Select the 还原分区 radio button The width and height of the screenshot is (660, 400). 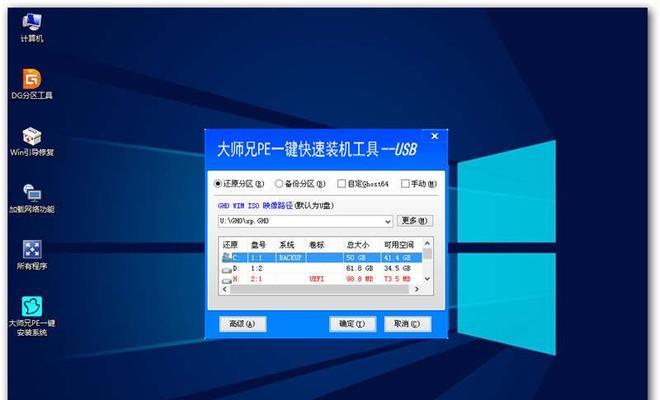218,184
